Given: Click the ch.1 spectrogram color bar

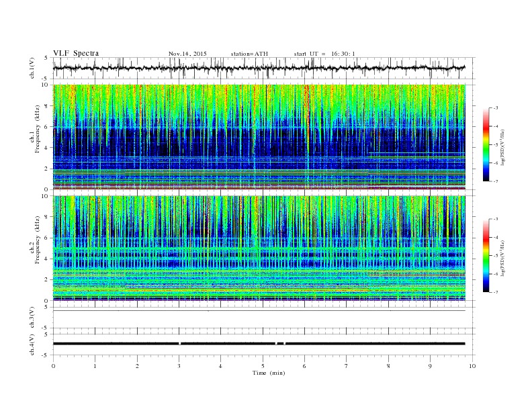Looking at the screenshot, I should (x=486, y=145).
